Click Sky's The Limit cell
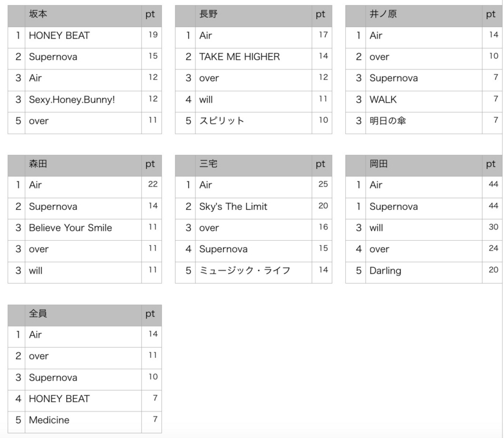This screenshot has width=504, height=438. [254, 209]
